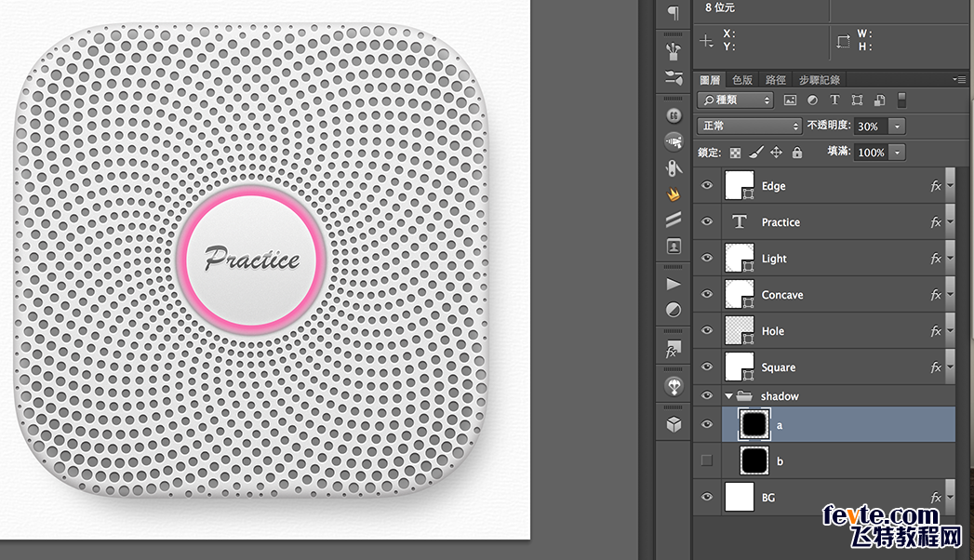Filter layers by pixel layers icon

coord(790,100)
